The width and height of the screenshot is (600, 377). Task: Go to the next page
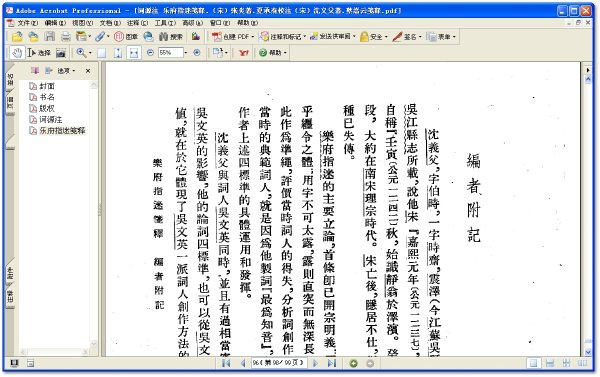(x=315, y=363)
